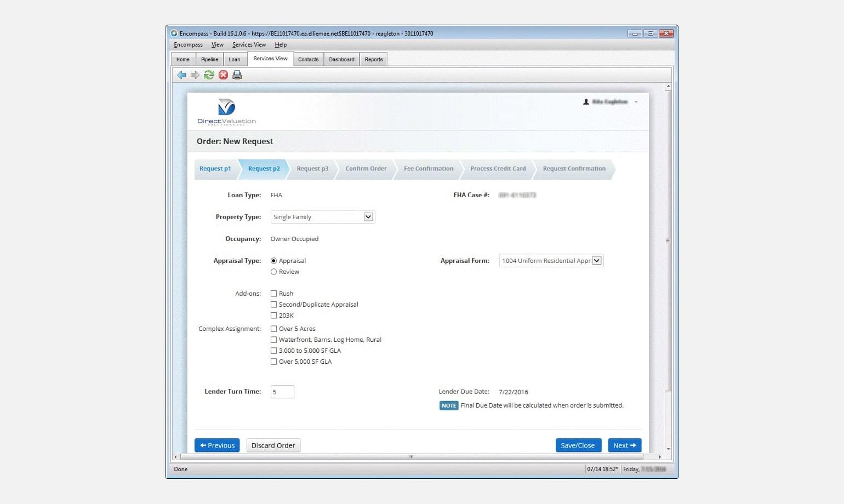Viewport: 844px width, 504px height.
Task: Maximize the Encompass window
Action: click(x=651, y=33)
